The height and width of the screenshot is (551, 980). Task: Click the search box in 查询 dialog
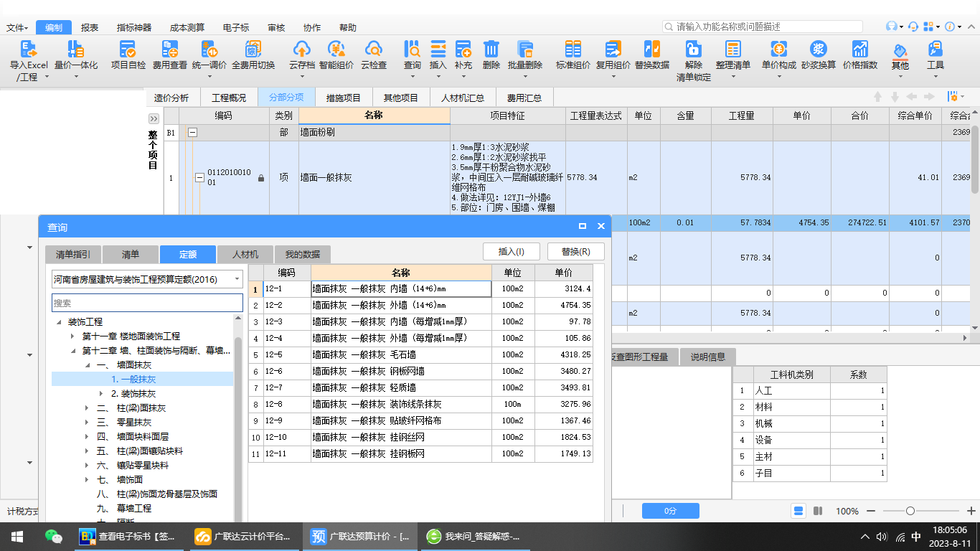point(148,303)
